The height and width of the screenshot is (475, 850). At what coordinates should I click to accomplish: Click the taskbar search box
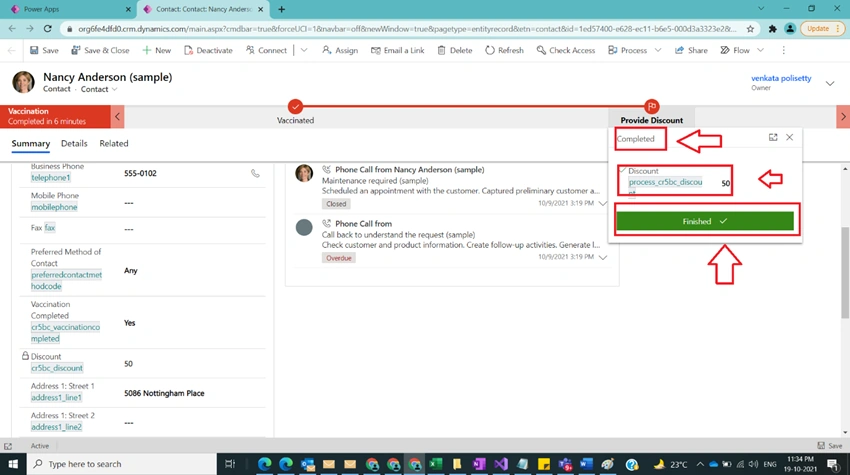(x=122, y=464)
